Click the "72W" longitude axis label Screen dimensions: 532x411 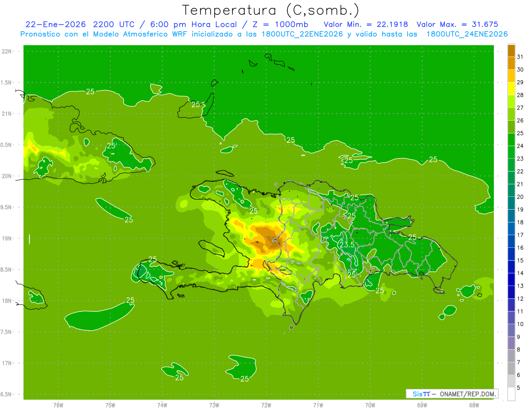(x=266, y=405)
